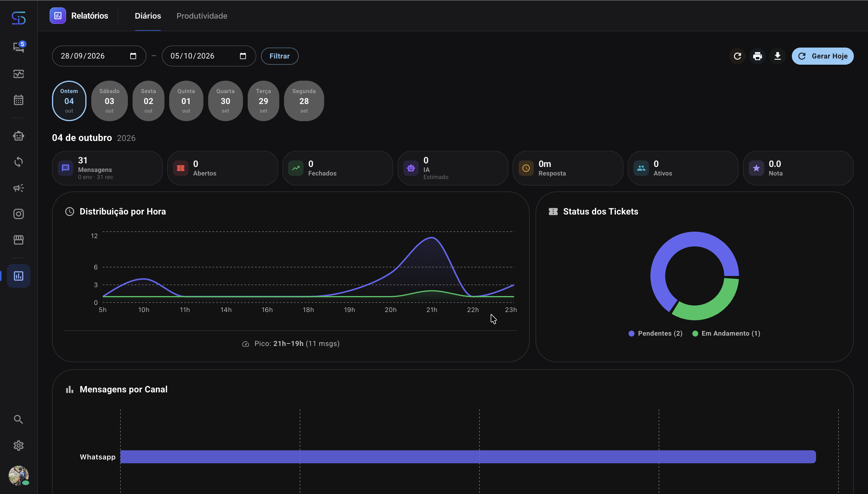Viewport: 868px width, 494px height.
Task: Select the Ontem 04 out day
Action: click(x=69, y=101)
